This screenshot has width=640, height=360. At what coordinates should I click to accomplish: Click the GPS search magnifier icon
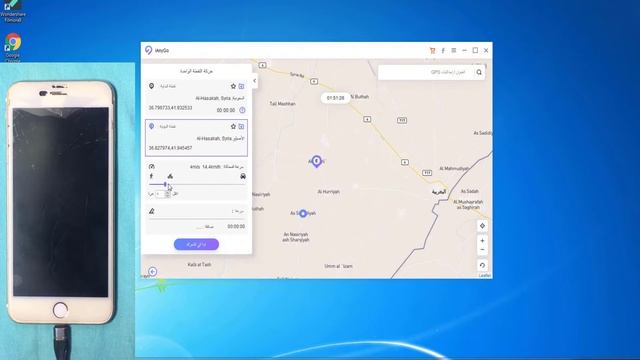(x=479, y=72)
